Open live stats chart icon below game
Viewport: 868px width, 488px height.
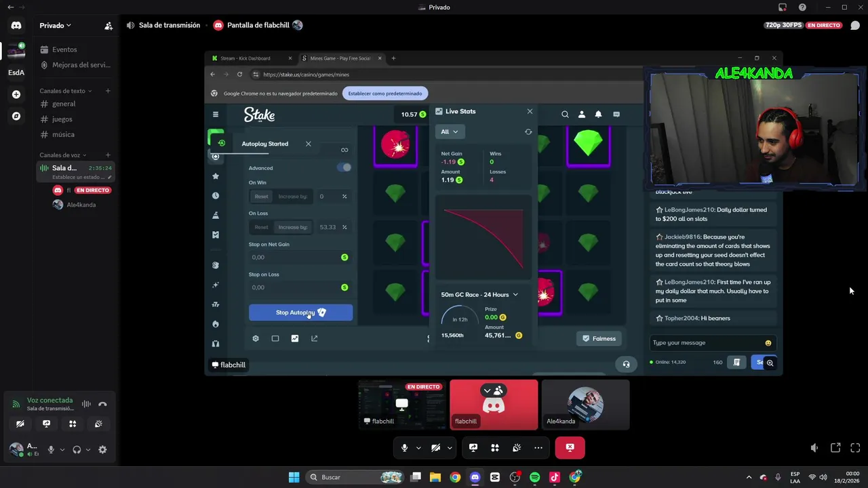coord(295,338)
